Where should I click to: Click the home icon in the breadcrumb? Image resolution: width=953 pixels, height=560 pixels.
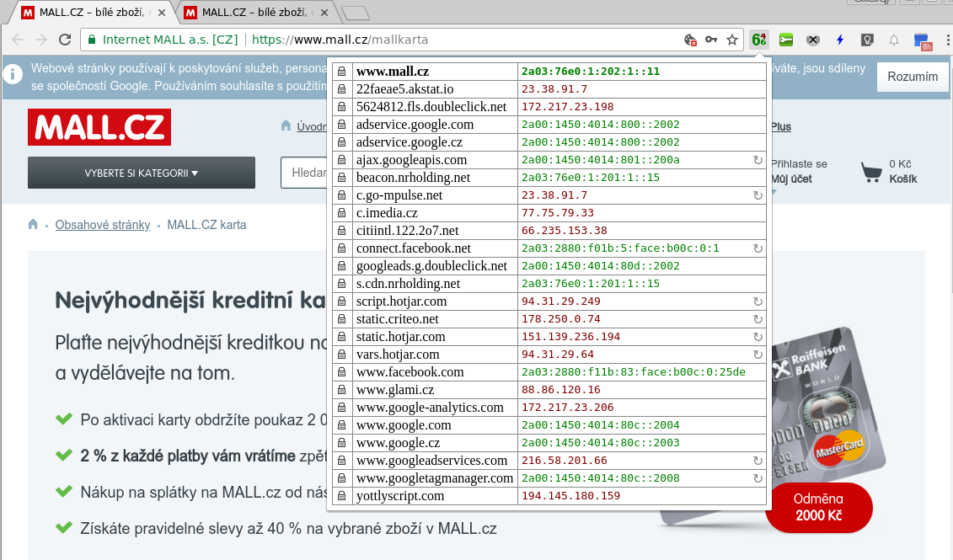coord(33,224)
